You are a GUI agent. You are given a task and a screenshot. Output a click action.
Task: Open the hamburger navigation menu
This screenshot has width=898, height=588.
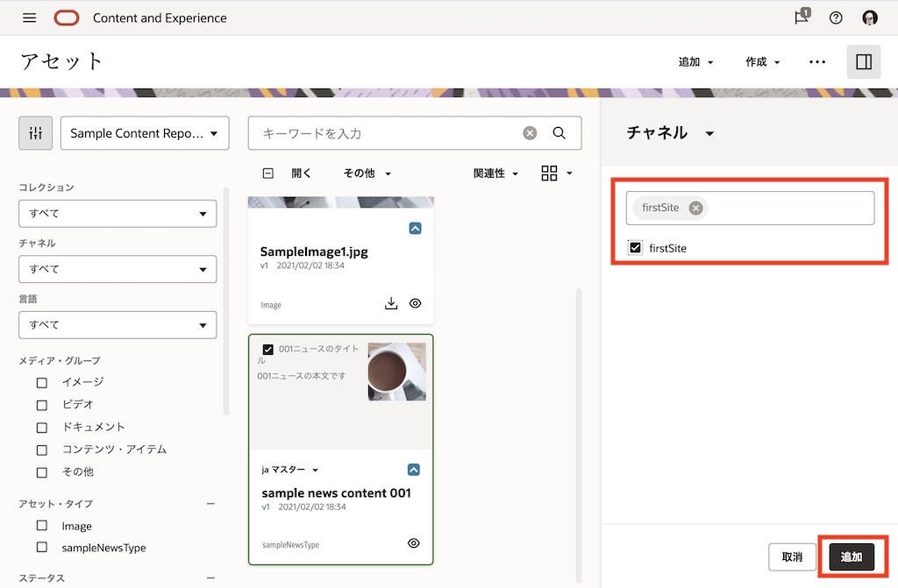(29, 18)
